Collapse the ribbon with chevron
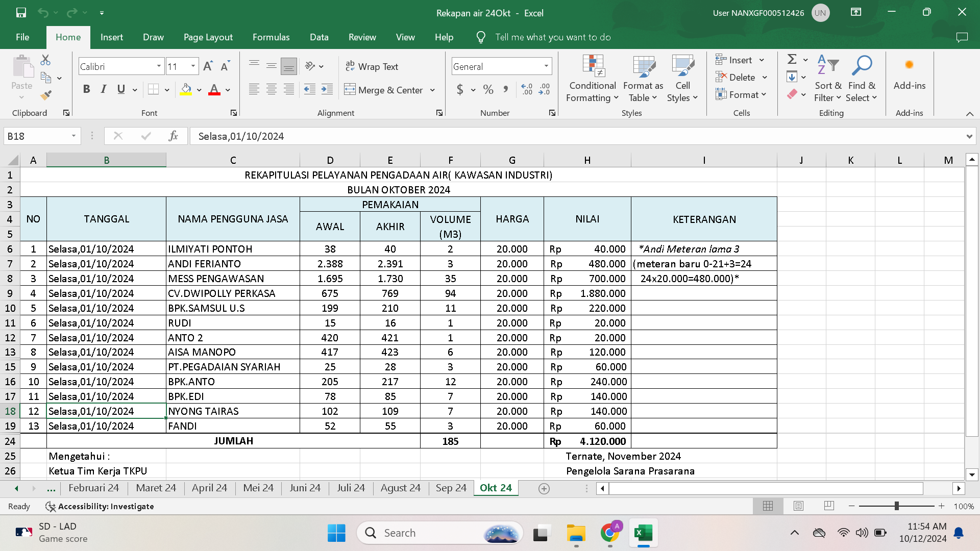 [x=969, y=114]
